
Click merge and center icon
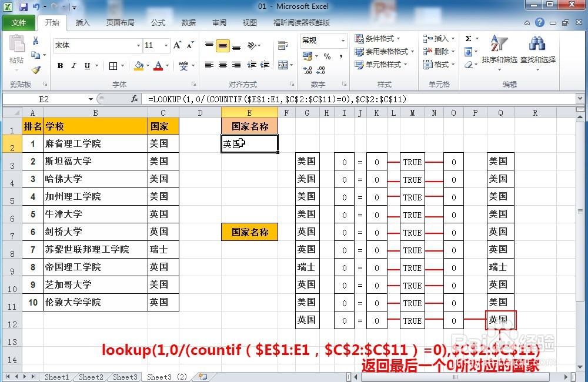283,65
